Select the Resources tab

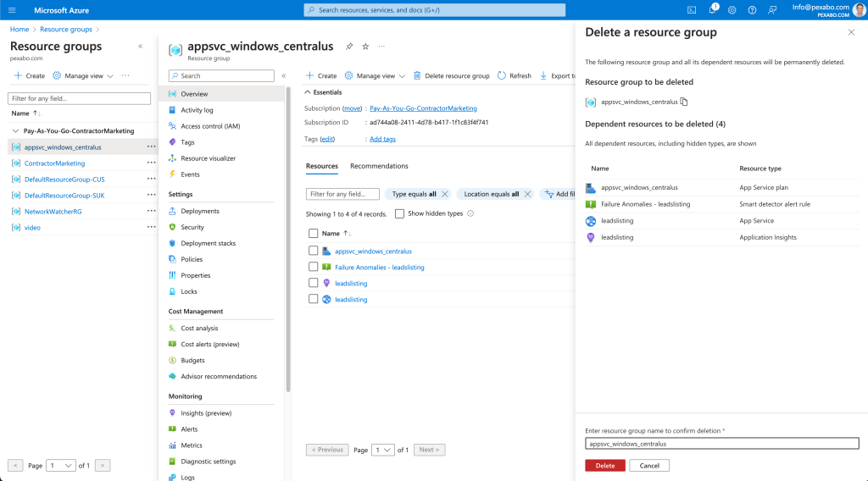tap(321, 166)
